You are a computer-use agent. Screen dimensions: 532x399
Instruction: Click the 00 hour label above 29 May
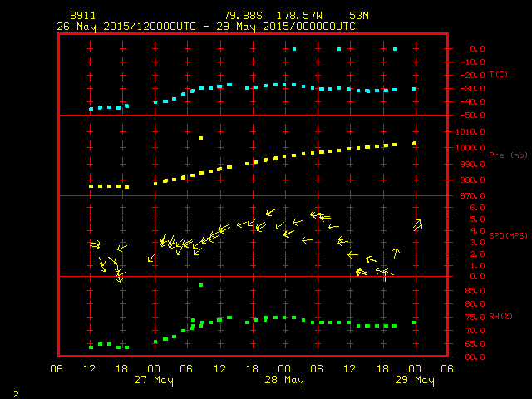point(415,369)
